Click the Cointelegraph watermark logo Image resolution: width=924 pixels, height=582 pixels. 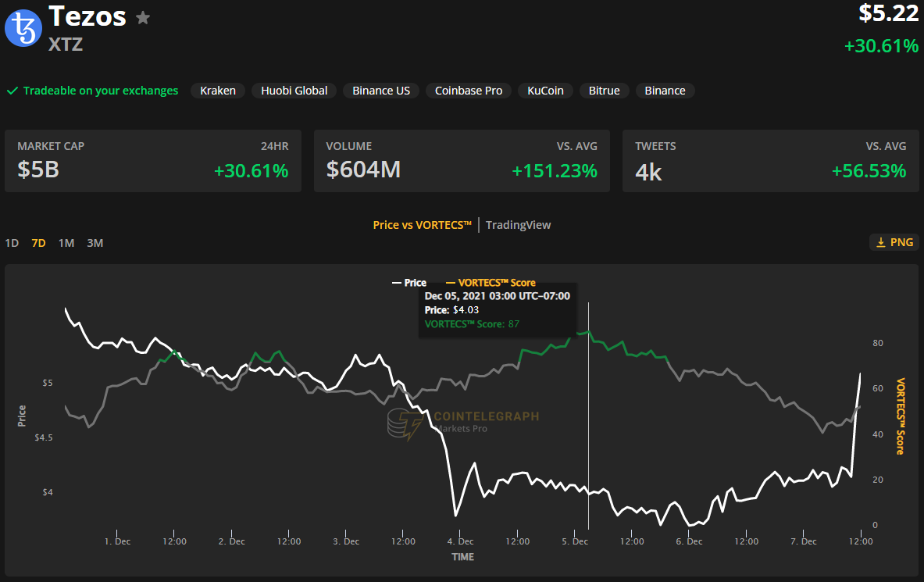click(x=405, y=423)
